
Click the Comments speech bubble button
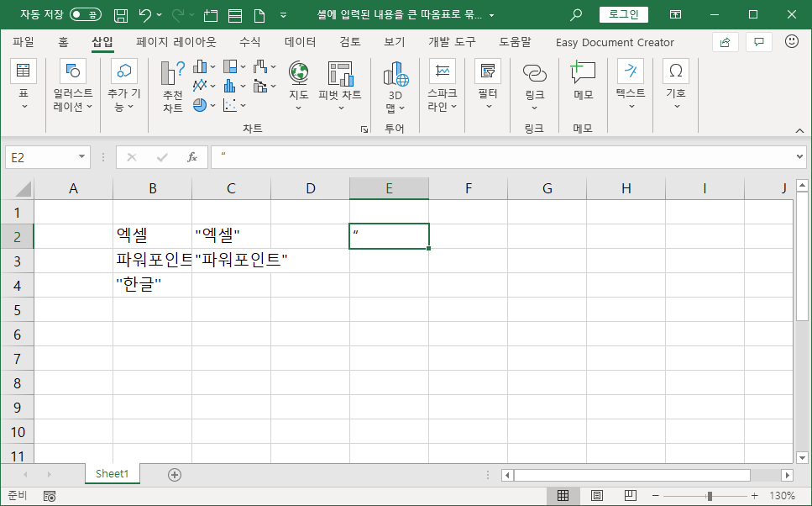(x=758, y=42)
